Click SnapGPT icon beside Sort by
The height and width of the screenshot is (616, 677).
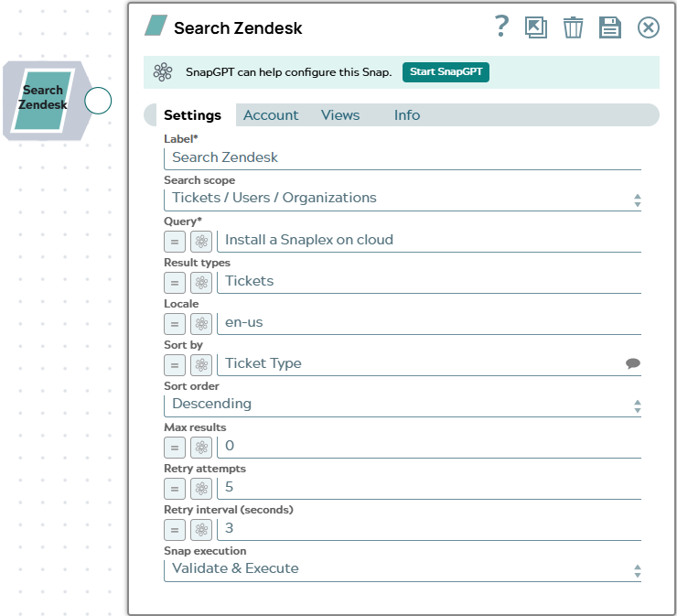tap(201, 365)
